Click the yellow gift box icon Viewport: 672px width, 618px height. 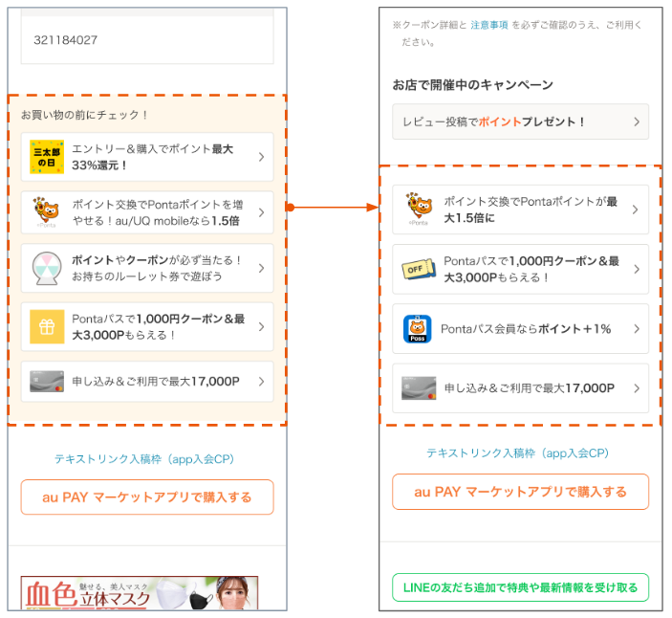[46, 327]
